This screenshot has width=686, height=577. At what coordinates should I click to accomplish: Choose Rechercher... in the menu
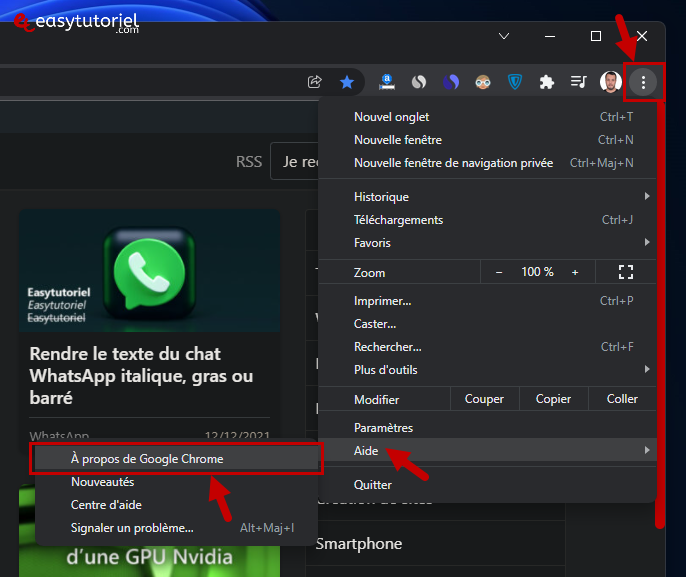tap(487, 347)
